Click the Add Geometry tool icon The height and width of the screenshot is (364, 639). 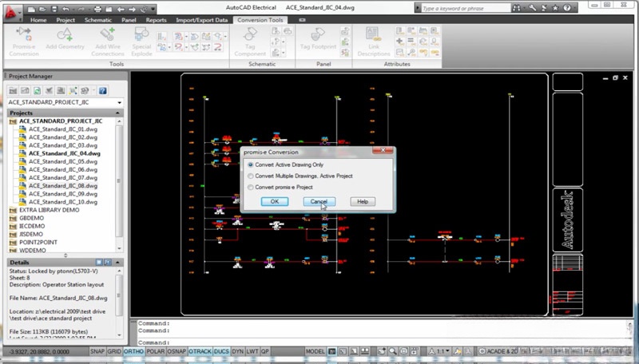[x=65, y=35]
